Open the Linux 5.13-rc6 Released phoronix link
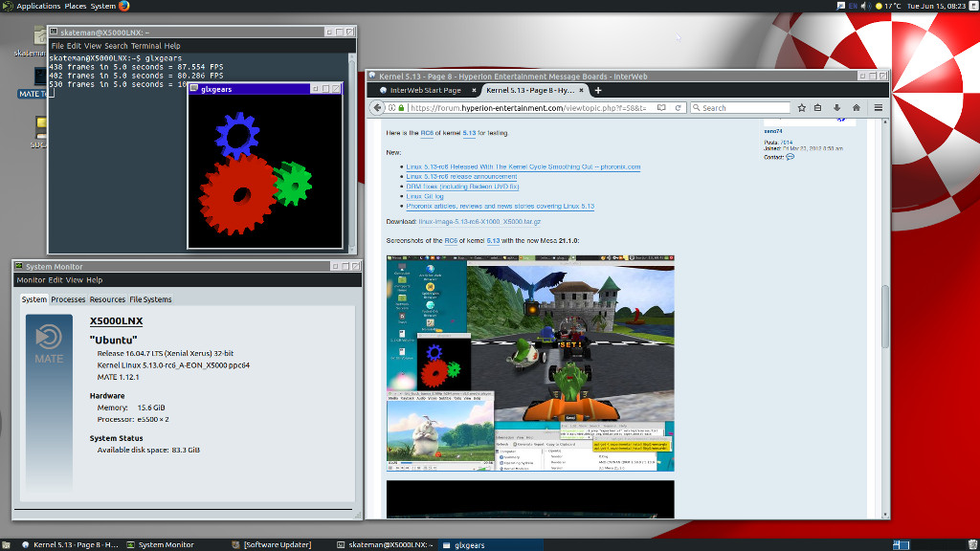The image size is (980, 551). [523, 166]
